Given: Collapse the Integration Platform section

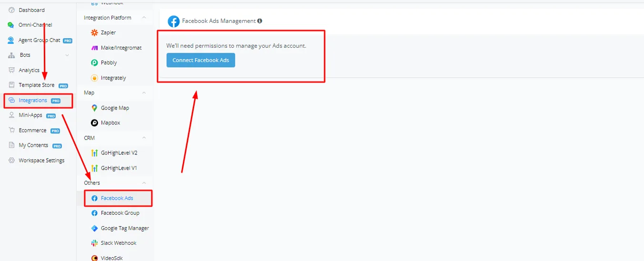Looking at the screenshot, I should 144,18.
